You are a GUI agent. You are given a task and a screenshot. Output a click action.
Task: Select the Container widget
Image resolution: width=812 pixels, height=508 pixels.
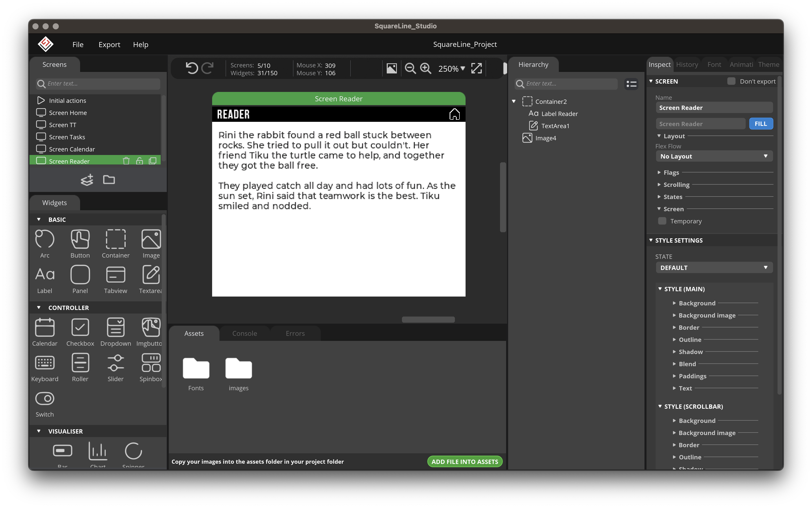[x=116, y=244]
